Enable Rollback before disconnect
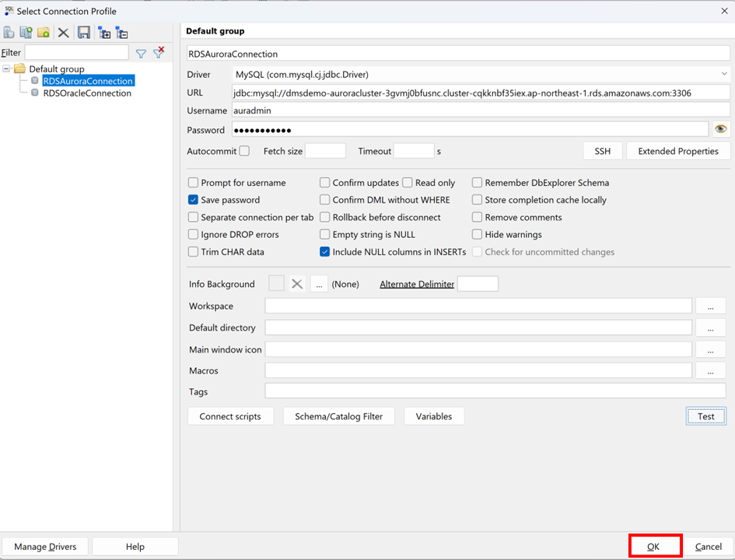The height and width of the screenshot is (560, 735). tap(325, 217)
